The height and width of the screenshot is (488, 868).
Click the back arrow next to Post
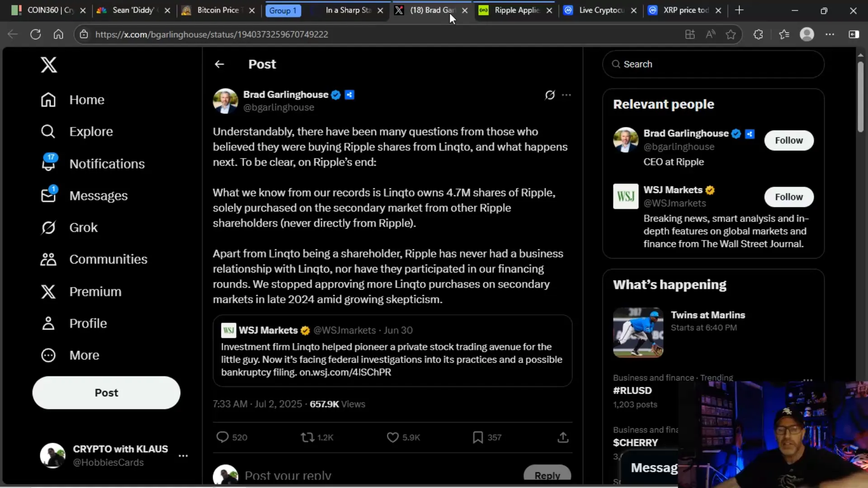(219, 64)
